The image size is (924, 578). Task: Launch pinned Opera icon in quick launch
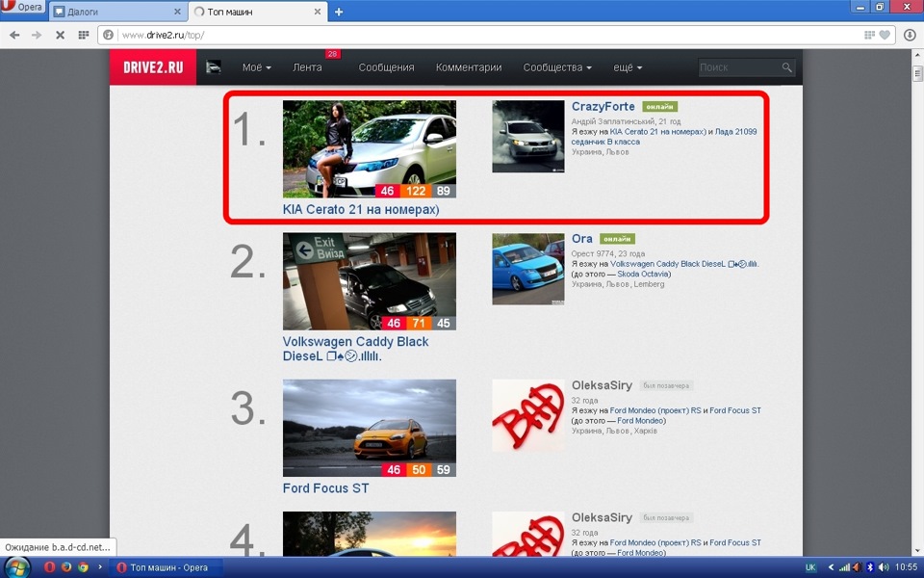click(49, 567)
